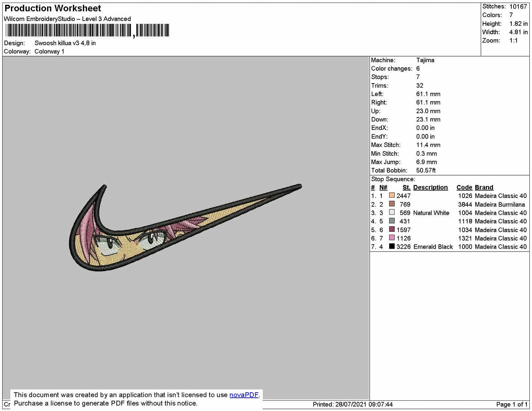The width and height of the screenshot is (532, 411).
Task: Select the brown 769 color swatch
Action: [x=392, y=204]
